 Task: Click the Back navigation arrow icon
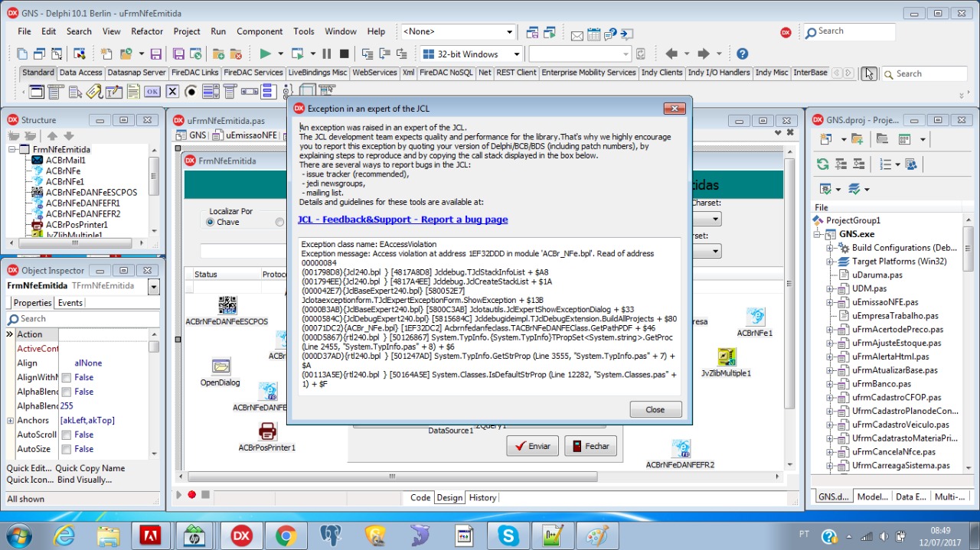click(x=671, y=54)
